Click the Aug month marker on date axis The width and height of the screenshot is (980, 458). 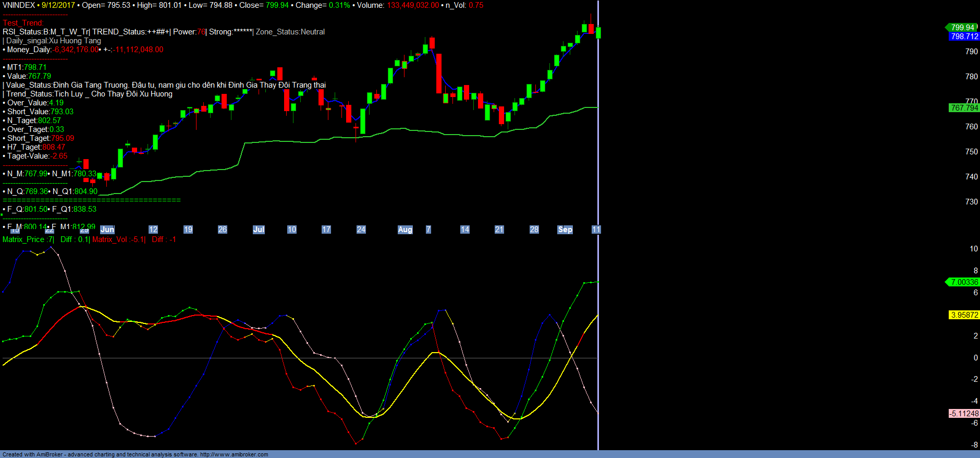tap(405, 230)
